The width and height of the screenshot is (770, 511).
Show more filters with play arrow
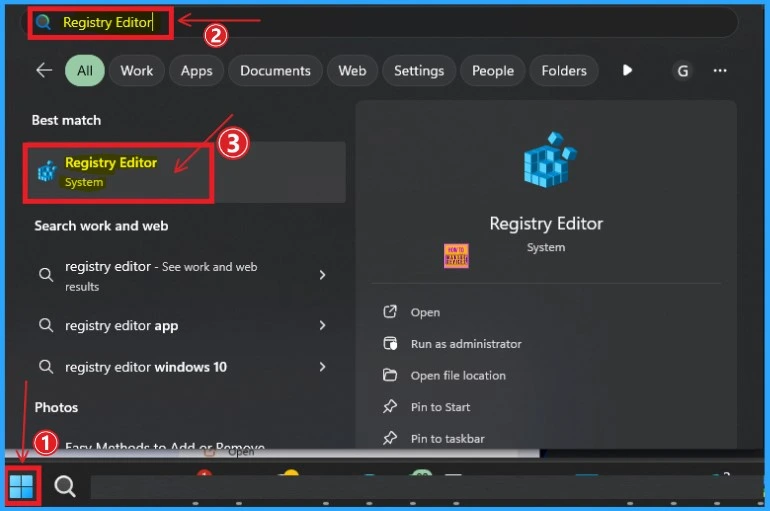click(x=627, y=70)
